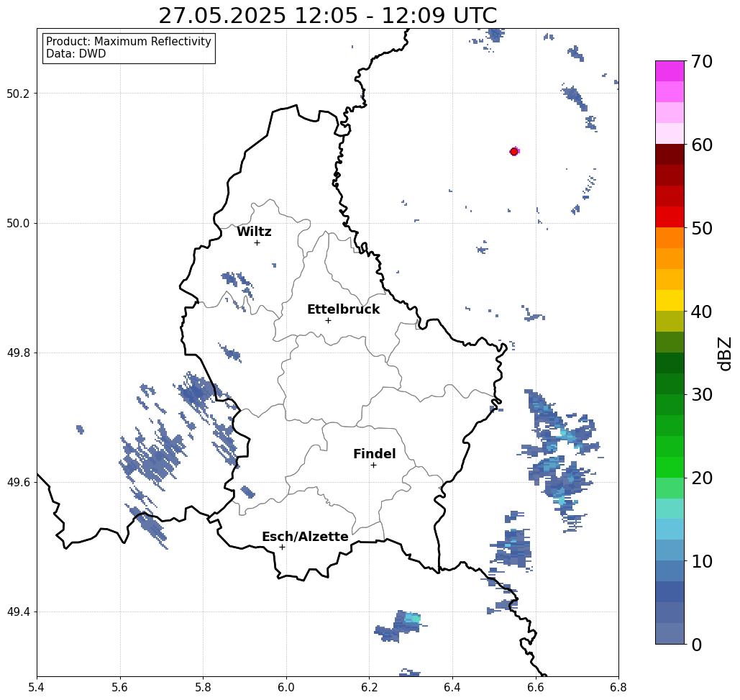This screenshot has width=740, height=700.
Task: Click the red high-reflectivity dot on the map
Action: point(514,152)
